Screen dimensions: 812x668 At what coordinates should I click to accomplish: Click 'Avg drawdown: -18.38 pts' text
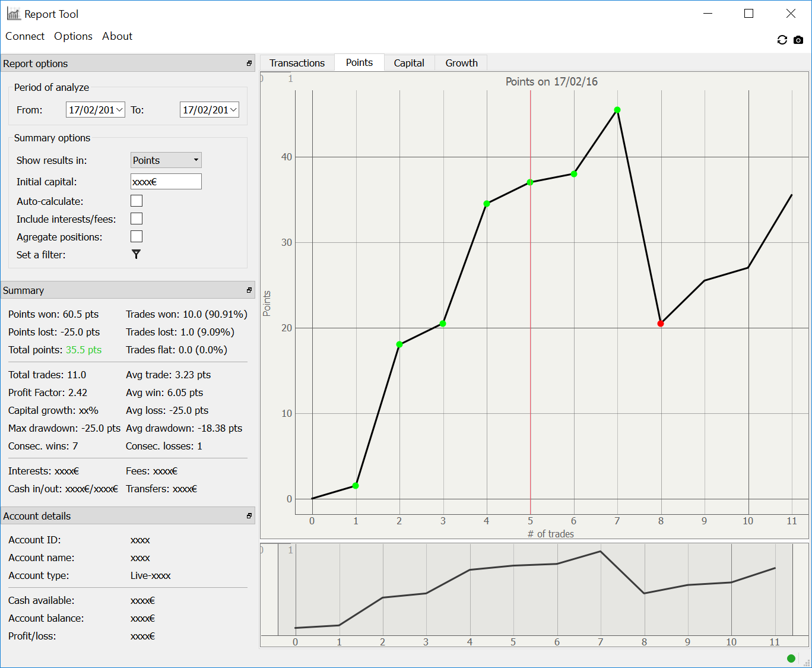pyautogui.click(x=184, y=428)
